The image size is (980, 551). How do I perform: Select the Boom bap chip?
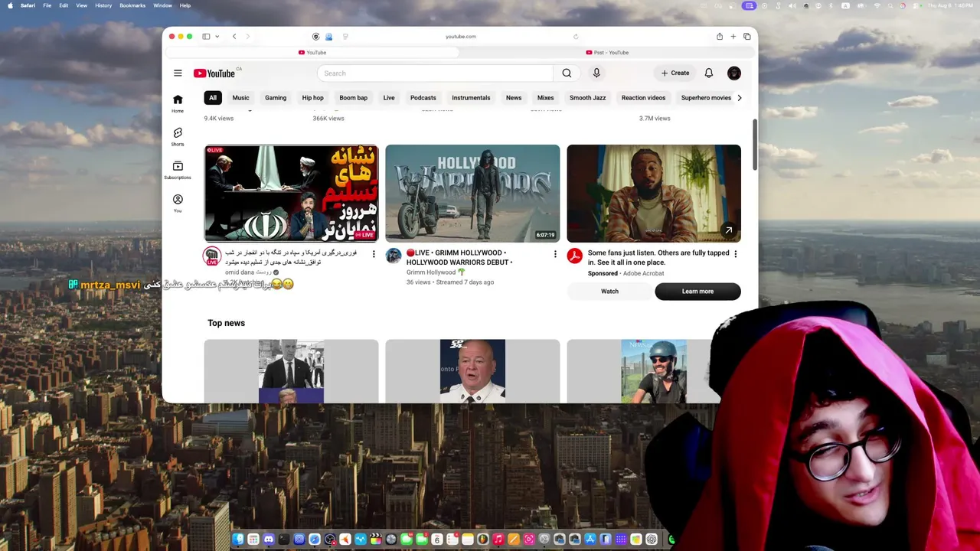point(354,98)
